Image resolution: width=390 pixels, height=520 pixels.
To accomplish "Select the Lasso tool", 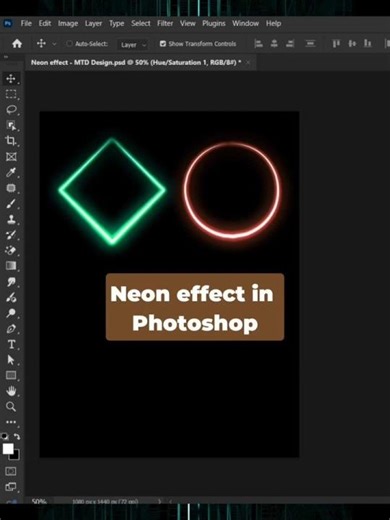I will pyautogui.click(x=11, y=110).
